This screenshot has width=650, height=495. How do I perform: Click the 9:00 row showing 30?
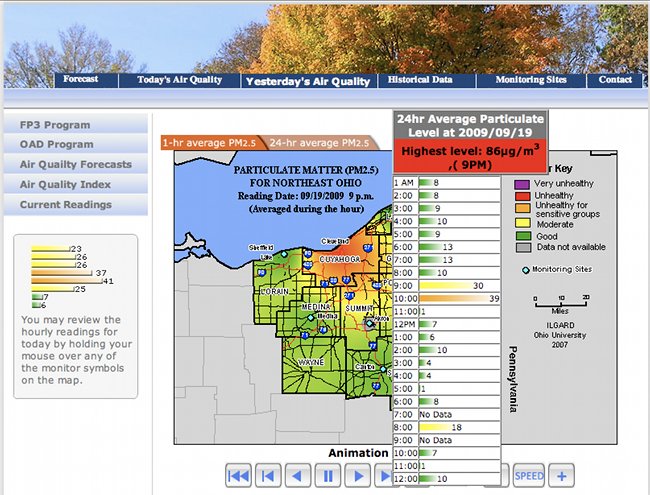(447, 286)
